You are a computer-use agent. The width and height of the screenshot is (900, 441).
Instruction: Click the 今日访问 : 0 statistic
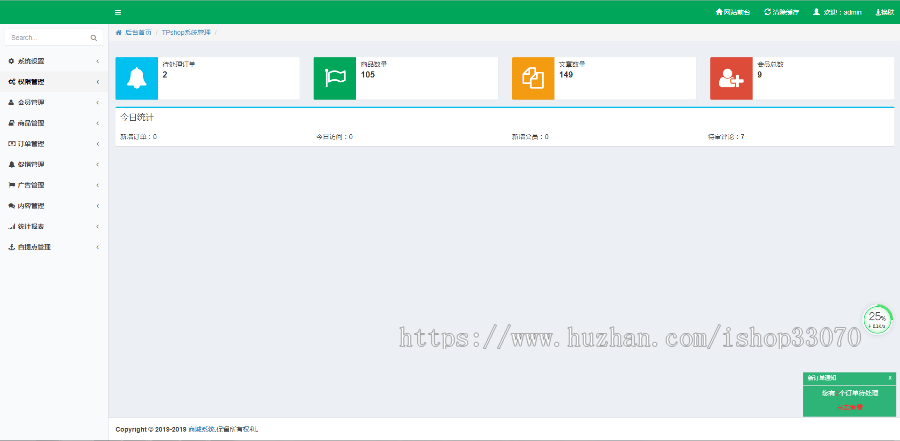coord(335,137)
